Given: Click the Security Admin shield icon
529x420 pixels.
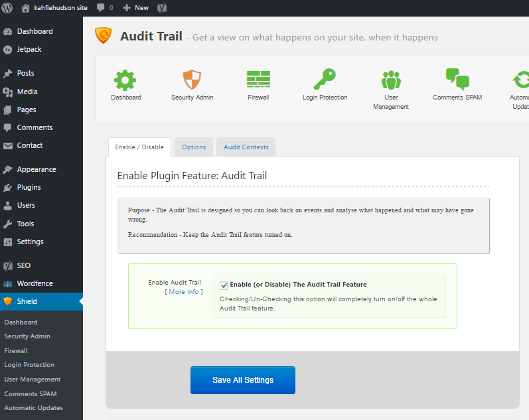Looking at the screenshot, I should pos(192,80).
